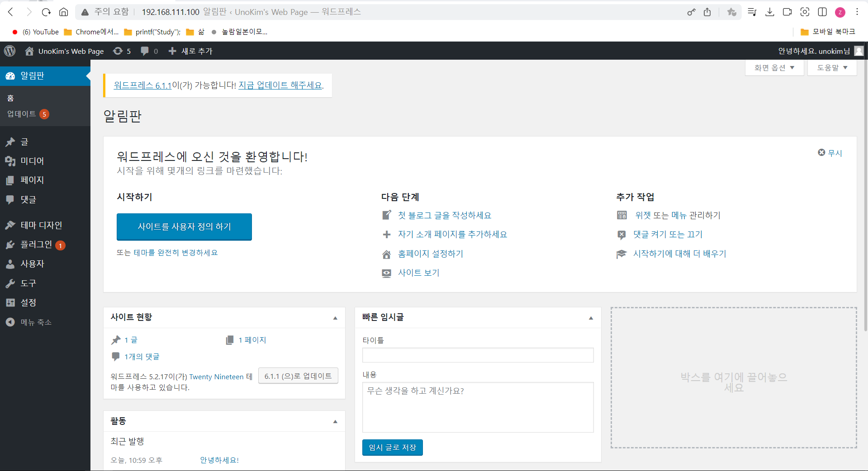This screenshot has width=868, height=471.
Task: Click 메뉴 관리하기 link
Action: point(696,216)
